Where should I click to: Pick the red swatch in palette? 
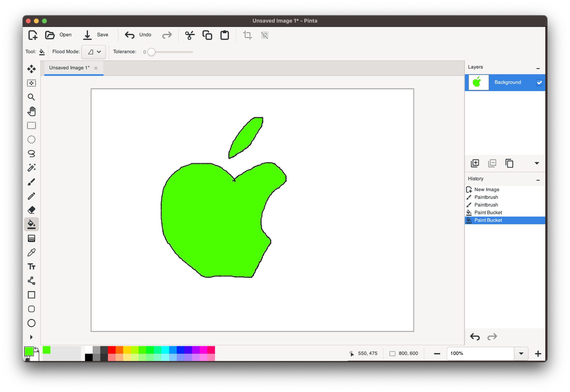112,350
